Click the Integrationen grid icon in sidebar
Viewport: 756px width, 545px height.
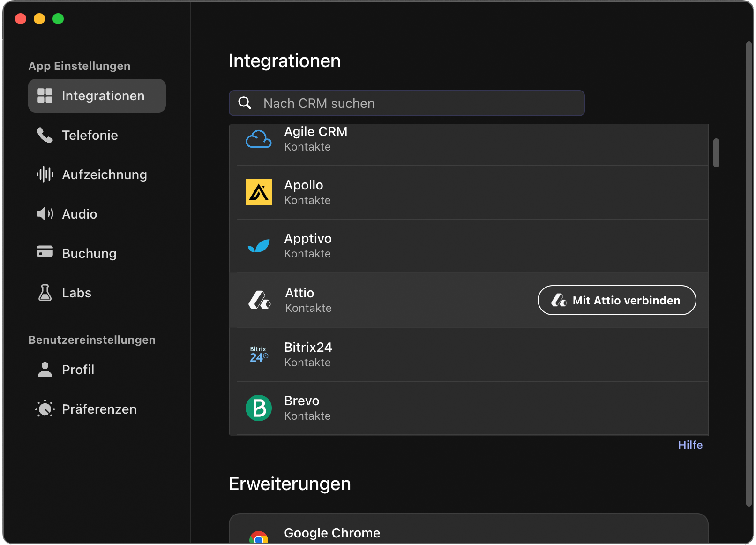(x=45, y=96)
